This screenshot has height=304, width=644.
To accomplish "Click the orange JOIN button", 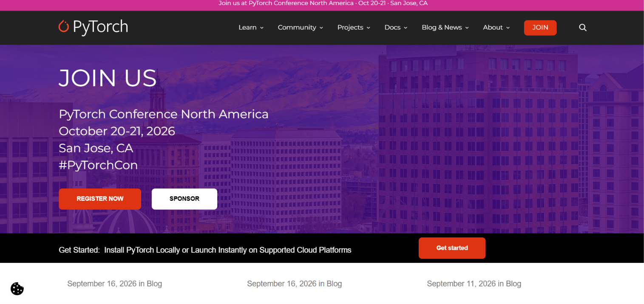I will [x=540, y=28].
